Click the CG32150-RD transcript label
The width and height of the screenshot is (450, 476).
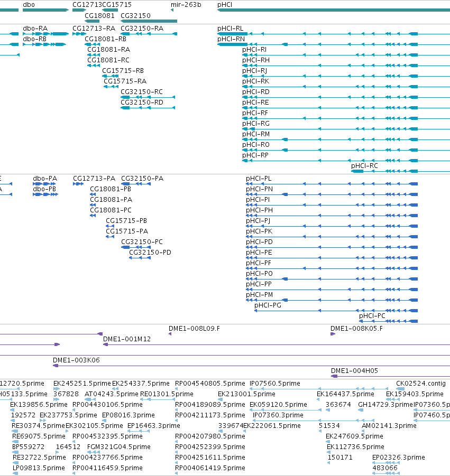pyautogui.click(x=142, y=102)
